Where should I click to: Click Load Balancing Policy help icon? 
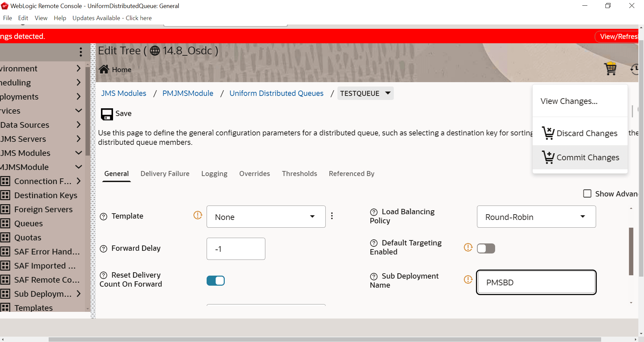(x=374, y=212)
